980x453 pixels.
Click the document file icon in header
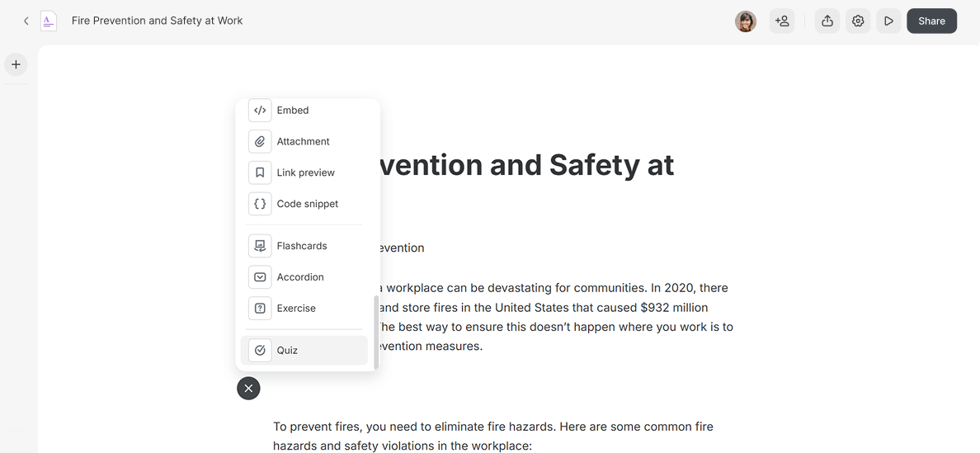pos(49,21)
